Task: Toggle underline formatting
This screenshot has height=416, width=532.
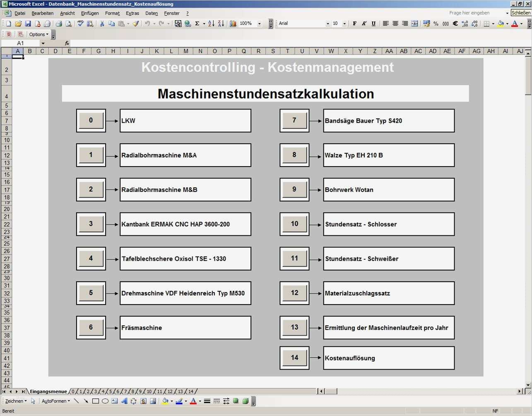Action: click(x=373, y=24)
